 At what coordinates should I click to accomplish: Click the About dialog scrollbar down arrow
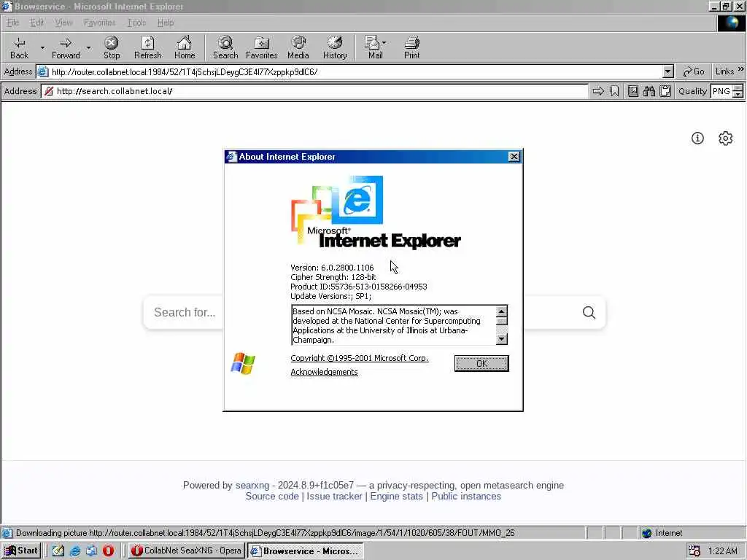coord(501,339)
